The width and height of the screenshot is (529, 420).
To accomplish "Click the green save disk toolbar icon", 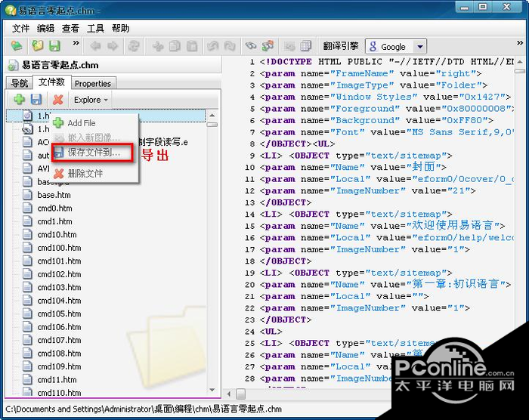I will click(54, 46).
